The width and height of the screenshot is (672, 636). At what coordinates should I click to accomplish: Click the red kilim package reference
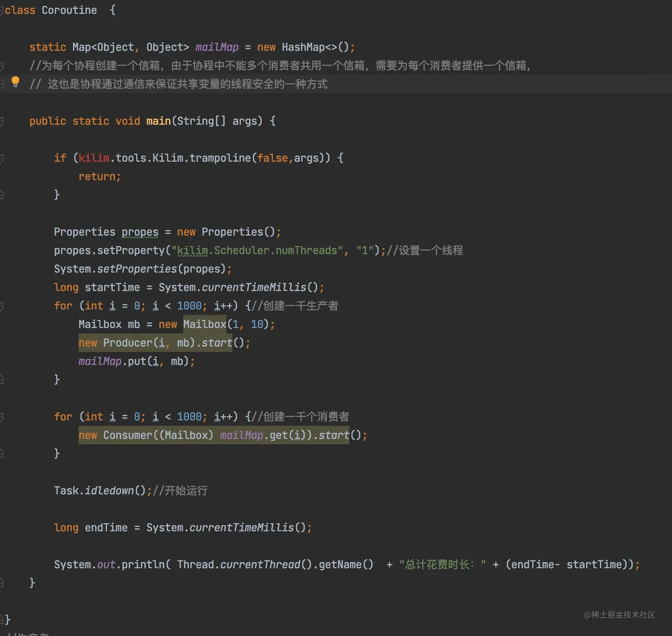(x=94, y=158)
